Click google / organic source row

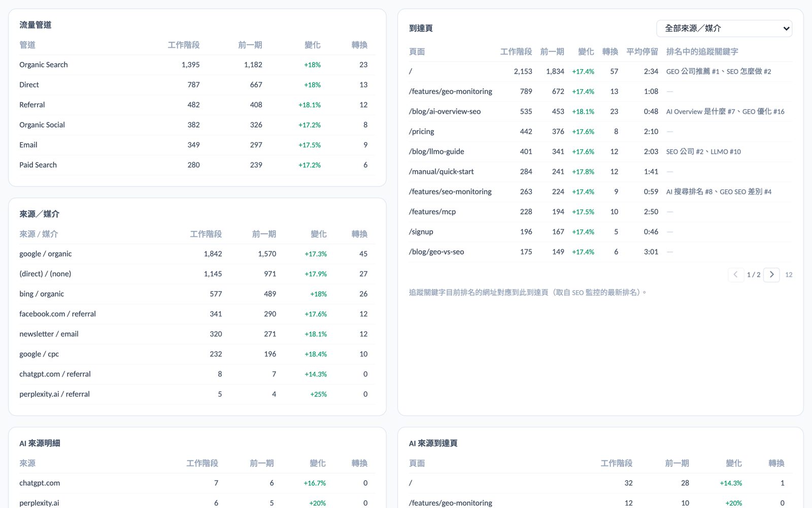197,254
